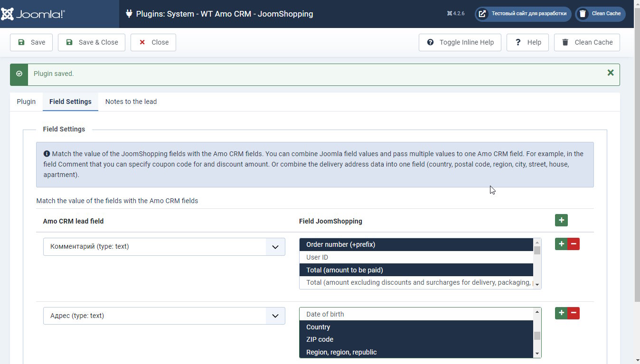Select the Field Settings tab
Viewport: 640px width, 364px height.
[x=70, y=102]
